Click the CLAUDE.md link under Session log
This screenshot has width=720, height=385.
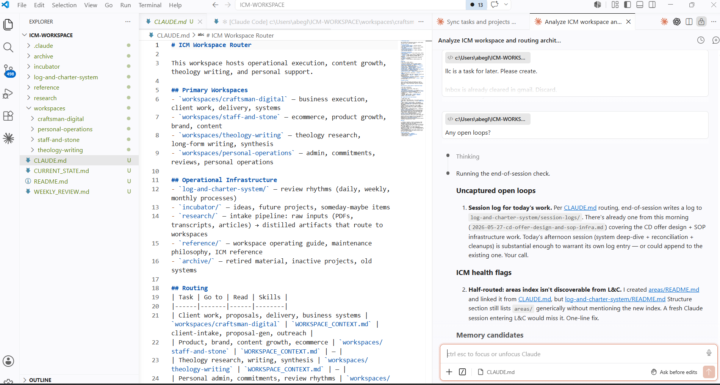click(580, 208)
